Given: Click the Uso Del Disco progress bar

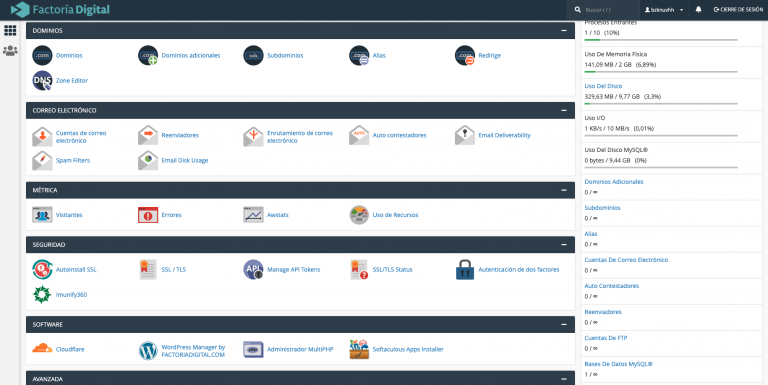Looking at the screenshot, I should point(661,103).
